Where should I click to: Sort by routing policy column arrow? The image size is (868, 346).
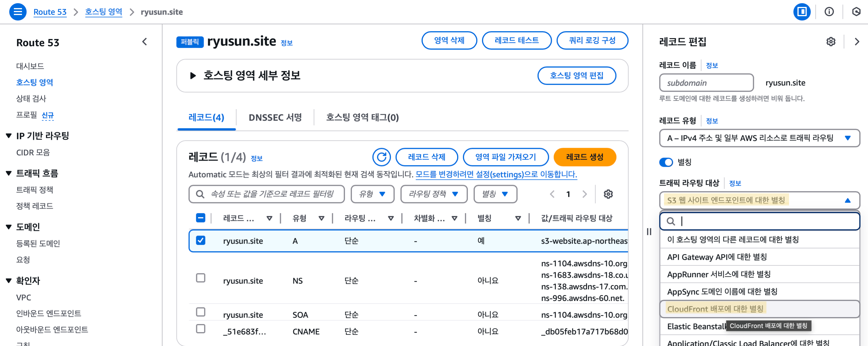click(x=391, y=218)
